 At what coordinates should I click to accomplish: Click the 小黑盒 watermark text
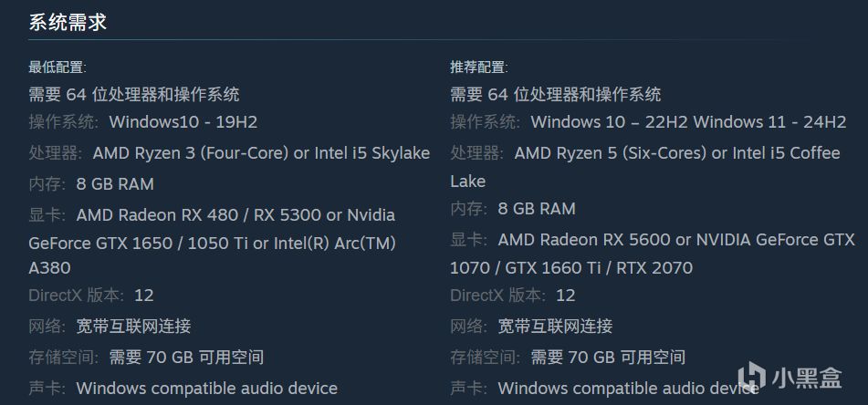808,378
